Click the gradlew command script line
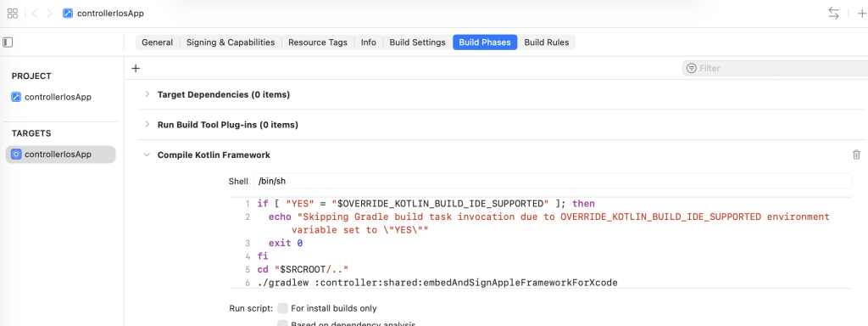The width and height of the screenshot is (868, 326). [437, 283]
